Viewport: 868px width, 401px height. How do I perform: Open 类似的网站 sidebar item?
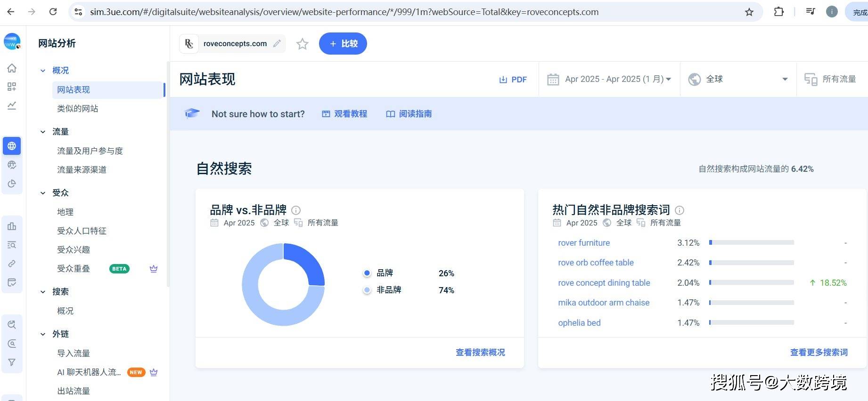pyautogui.click(x=78, y=109)
